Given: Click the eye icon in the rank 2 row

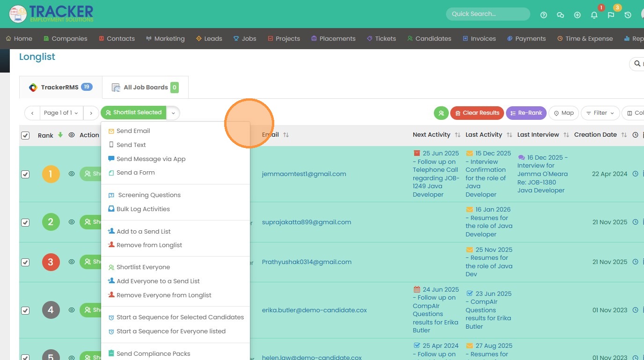Looking at the screenshot, I should 72,222.
